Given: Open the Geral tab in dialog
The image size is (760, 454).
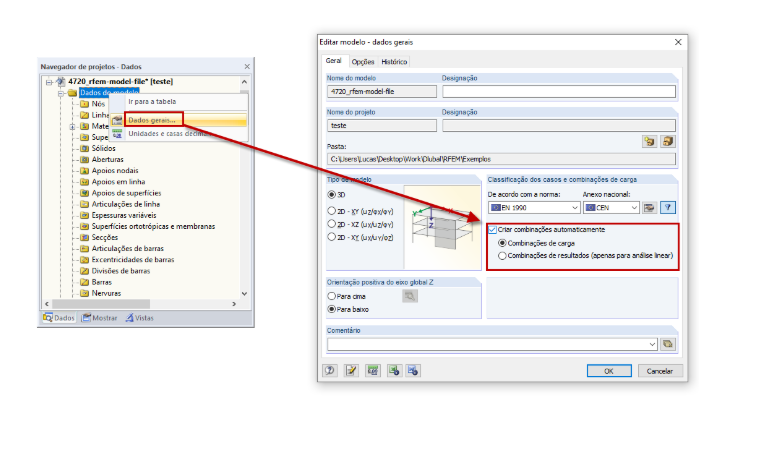Looking at the screenshot, I should (x=333, y=61).
